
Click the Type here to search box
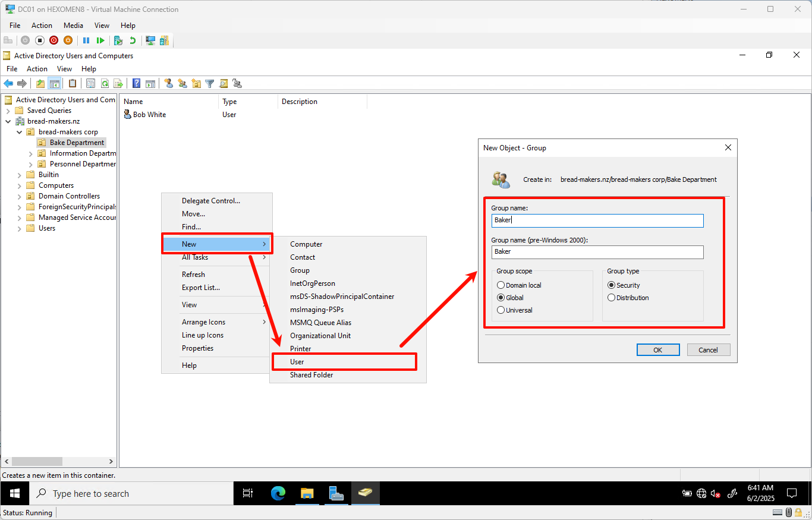tap(131, 493)
